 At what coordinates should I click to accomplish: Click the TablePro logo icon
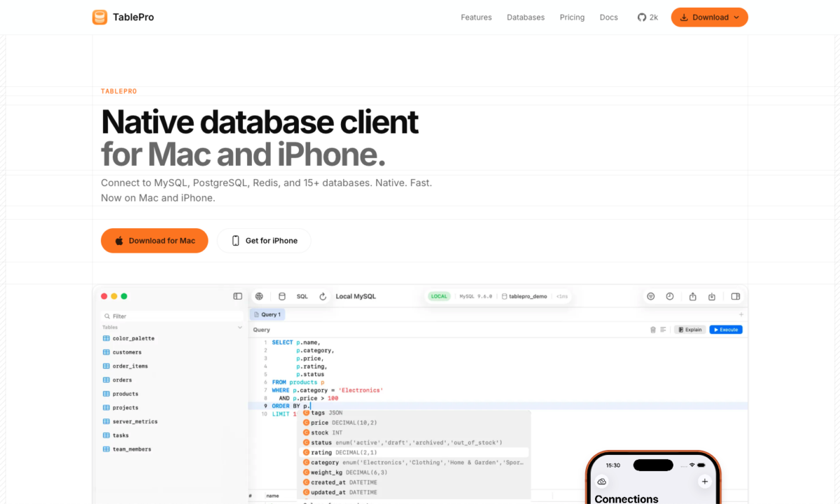(x=99, y=17)
